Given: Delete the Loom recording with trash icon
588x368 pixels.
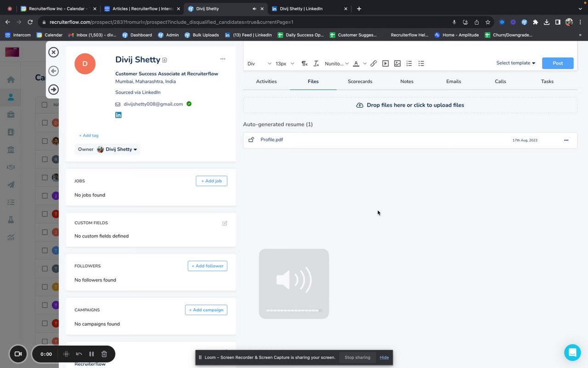Looking at the screenshot, I should (x=104, y=354).
